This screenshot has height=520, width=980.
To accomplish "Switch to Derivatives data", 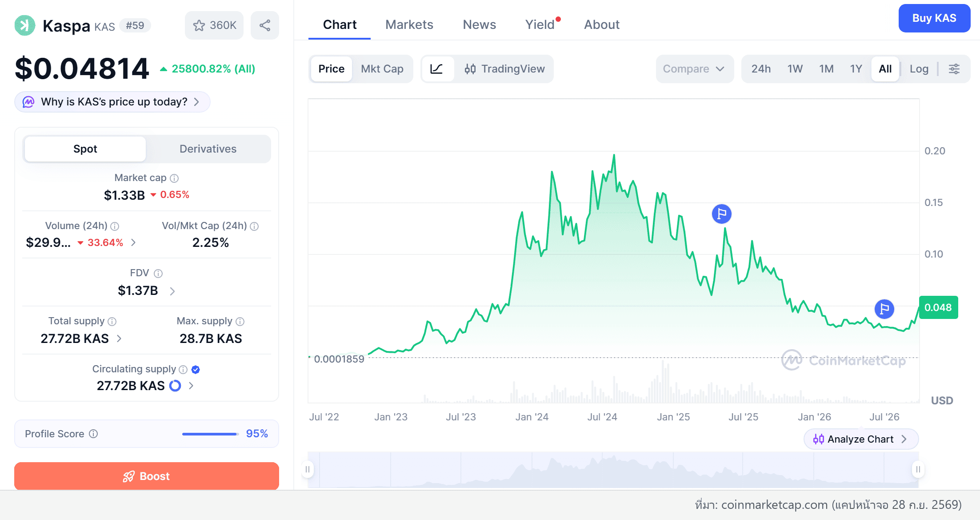I will coord(208,149).
